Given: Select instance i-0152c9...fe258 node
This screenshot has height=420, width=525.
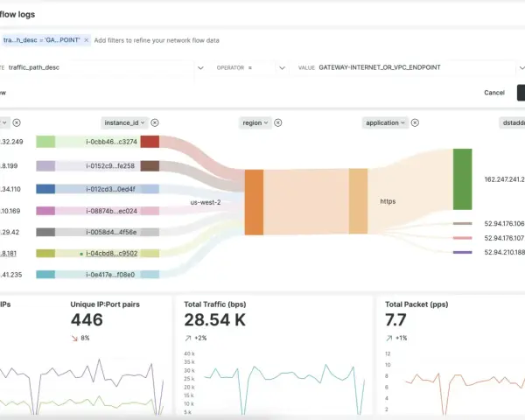Looking at the screenshot, I should [x=110, y=165].
